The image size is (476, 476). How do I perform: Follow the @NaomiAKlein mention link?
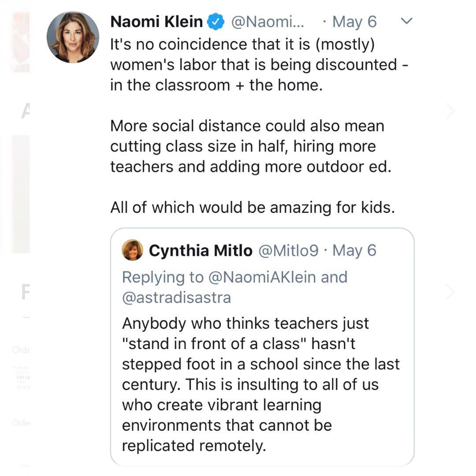coord(263,277)
